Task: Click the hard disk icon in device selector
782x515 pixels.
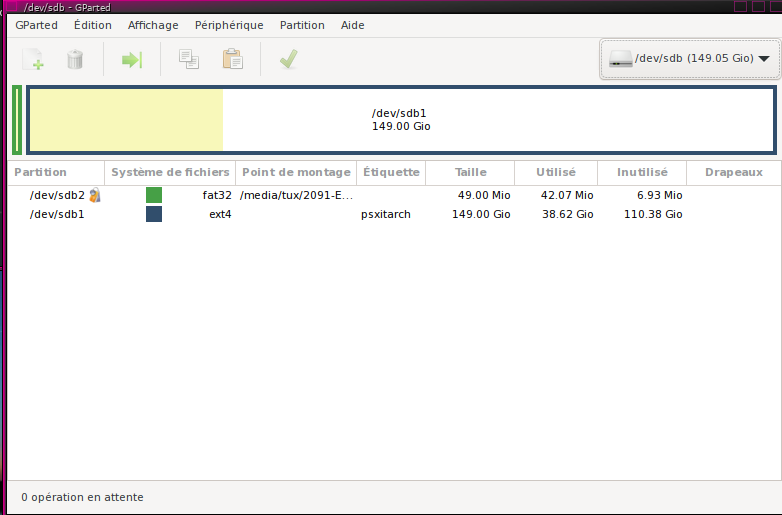Action: point(620,59)
